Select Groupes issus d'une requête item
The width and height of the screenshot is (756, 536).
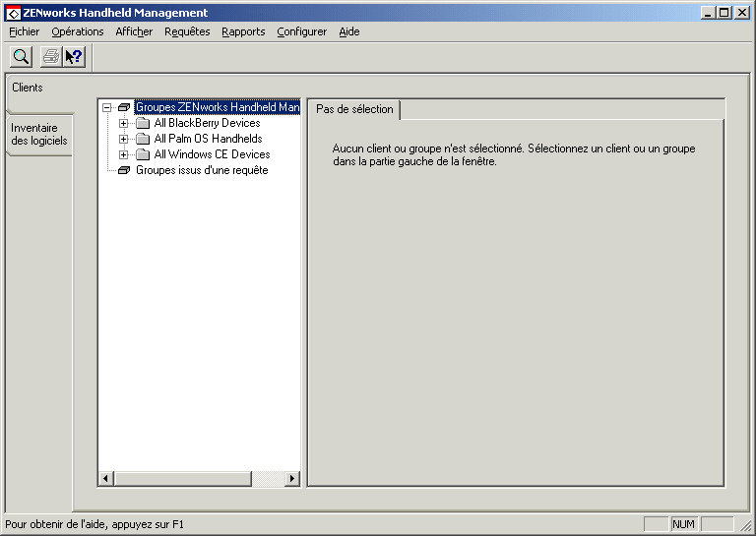[202, 170]
